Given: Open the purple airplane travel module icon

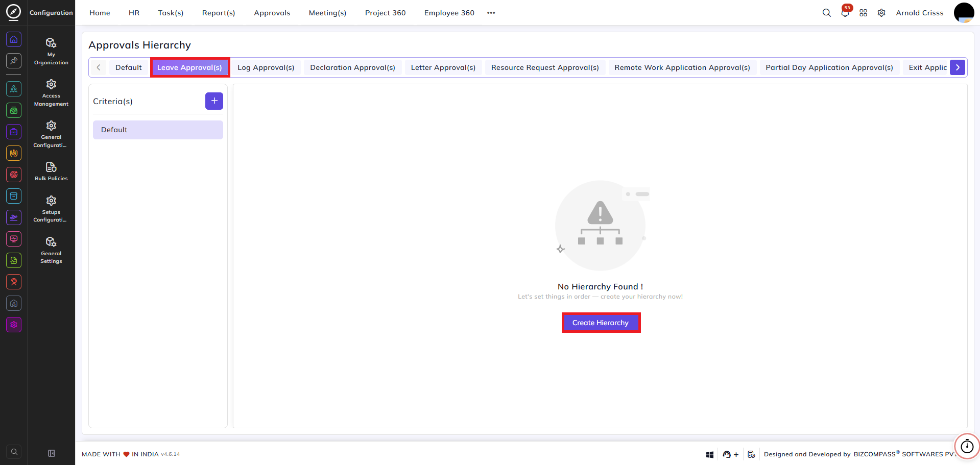Looking at the screenshot, I should click(14, 217).
